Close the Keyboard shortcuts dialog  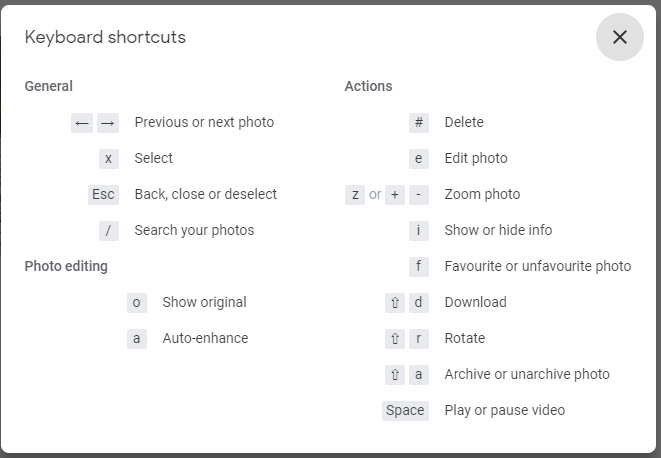[619, 37]
